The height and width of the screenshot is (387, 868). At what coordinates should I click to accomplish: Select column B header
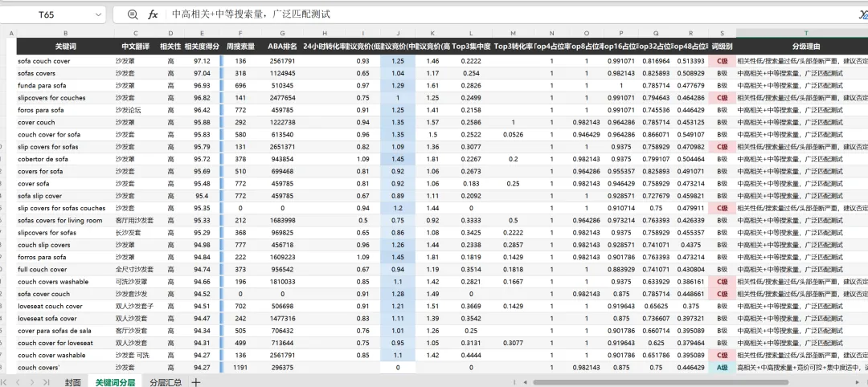[x=65, y=34]
